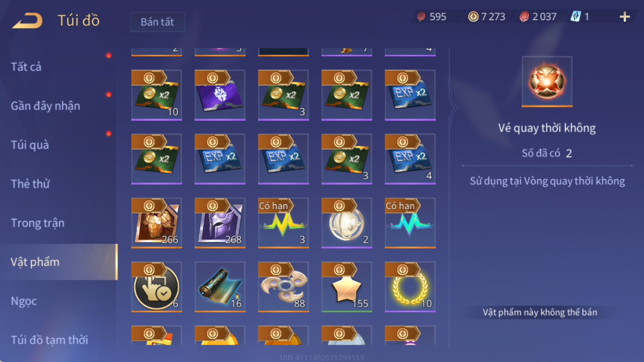Pick the fidget spinner item with 88

pos(284,287)
